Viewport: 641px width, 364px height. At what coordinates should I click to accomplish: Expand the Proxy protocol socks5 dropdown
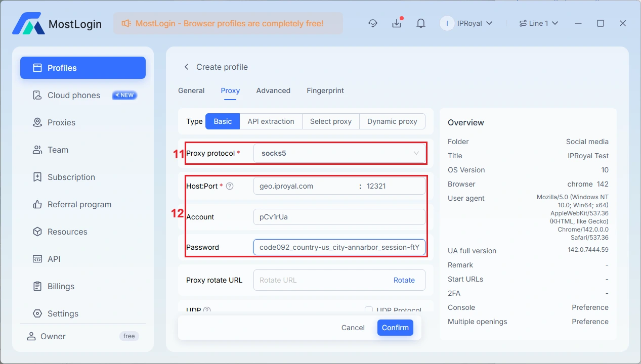point(339,153)
